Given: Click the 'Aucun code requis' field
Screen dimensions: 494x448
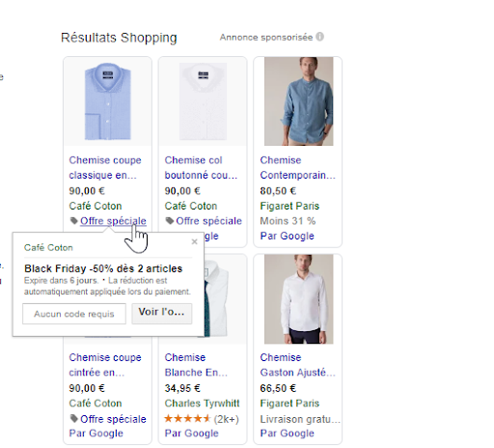Looking at the screenshot, I should point(74,314).
